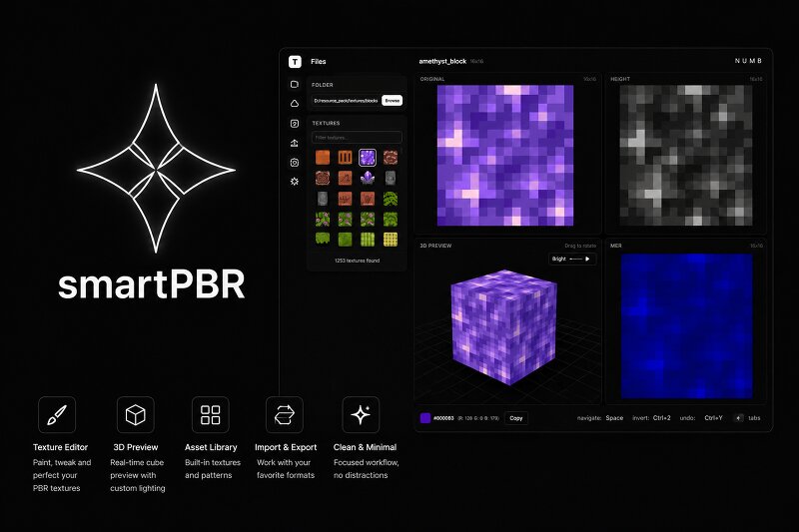Open the question mark help icon

point(295,123)
